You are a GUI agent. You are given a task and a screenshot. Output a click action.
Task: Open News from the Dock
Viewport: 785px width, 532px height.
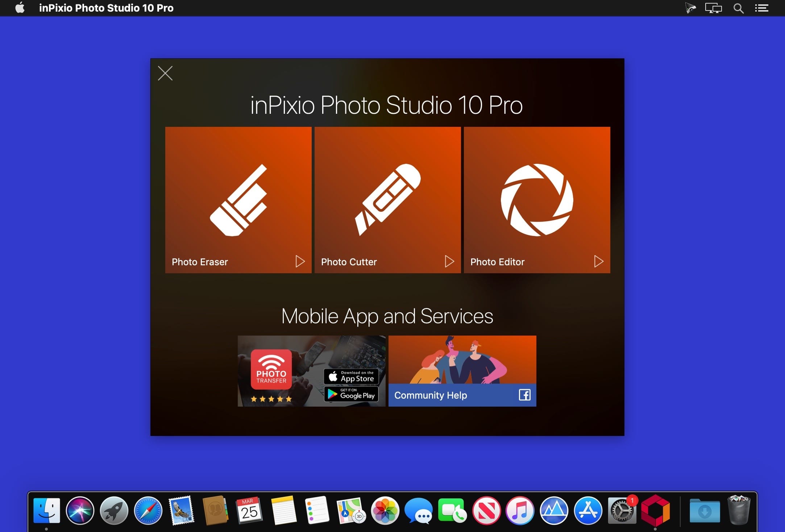point(487,511)
